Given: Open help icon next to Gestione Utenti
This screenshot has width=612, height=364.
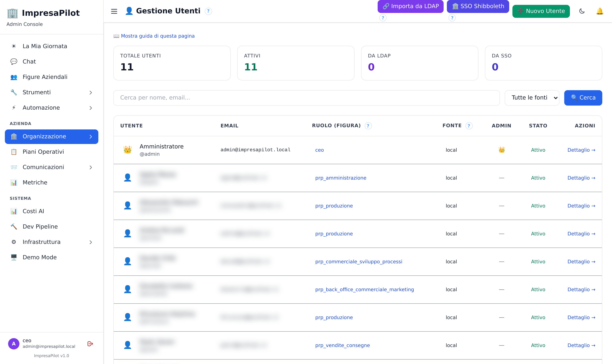Looking at the screenshot, I should (x=208, y=11).
